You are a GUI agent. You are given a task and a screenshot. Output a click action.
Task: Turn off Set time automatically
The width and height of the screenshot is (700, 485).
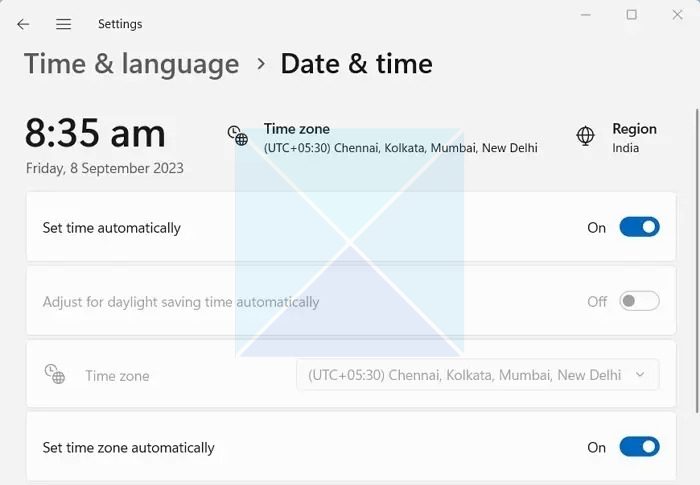(x=639, y=228)
